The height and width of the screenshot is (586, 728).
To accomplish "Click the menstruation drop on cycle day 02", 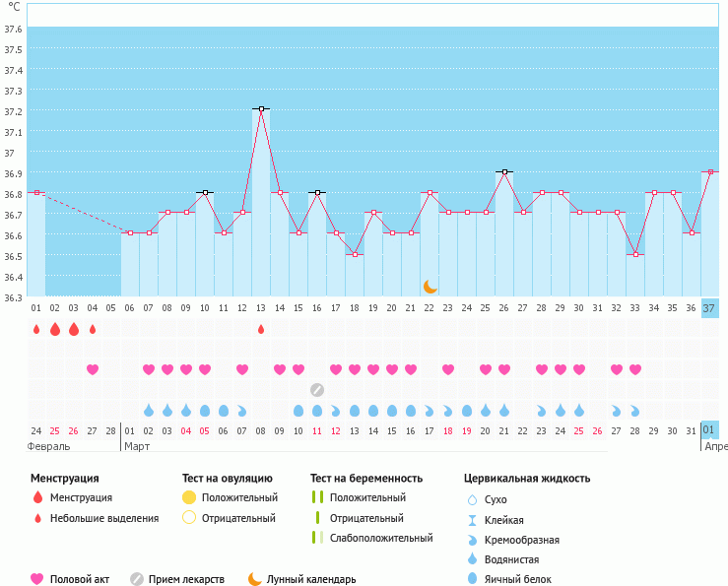I will pyautogui.click(x=55, y=329).
